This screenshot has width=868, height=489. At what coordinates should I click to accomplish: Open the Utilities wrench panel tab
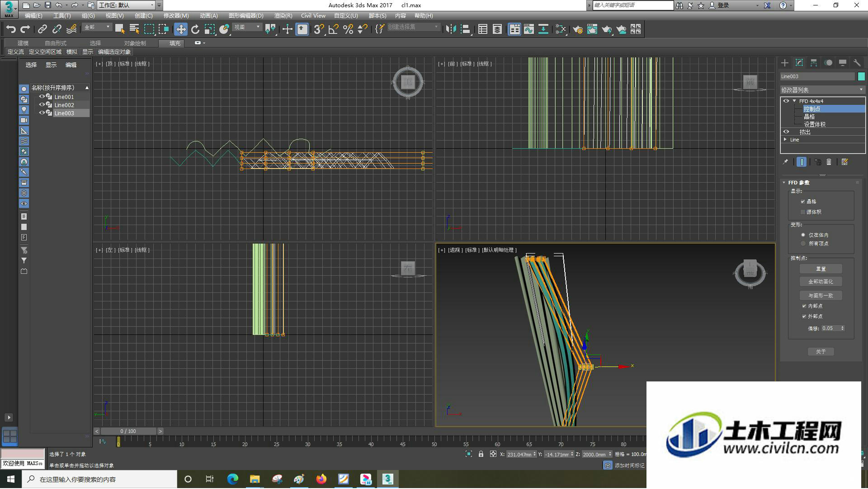857,63
